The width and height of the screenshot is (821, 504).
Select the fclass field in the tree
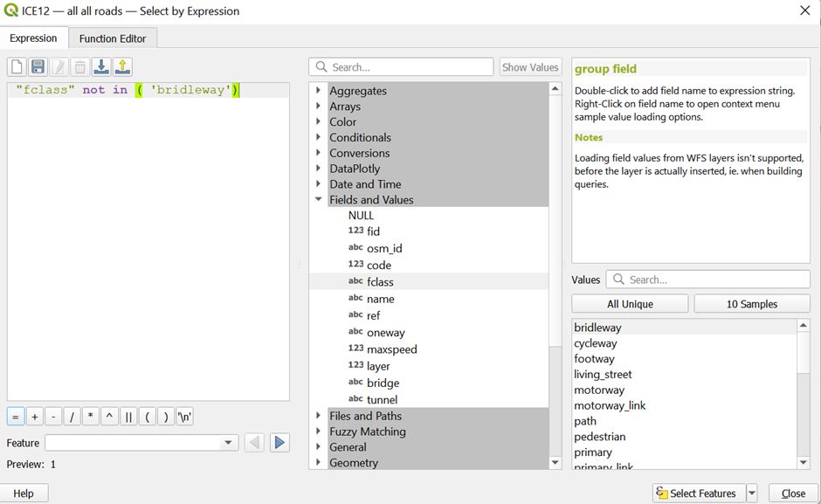[x=380, y=282]
